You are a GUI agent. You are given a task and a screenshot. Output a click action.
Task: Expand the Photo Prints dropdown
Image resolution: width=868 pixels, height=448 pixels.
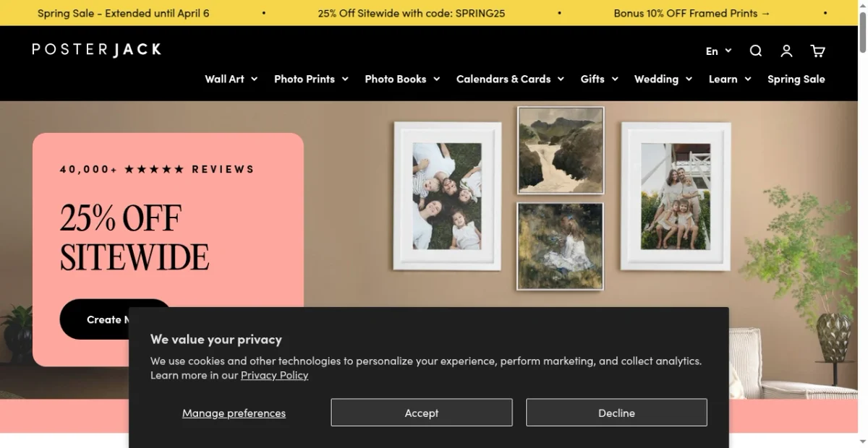(311, 79)
